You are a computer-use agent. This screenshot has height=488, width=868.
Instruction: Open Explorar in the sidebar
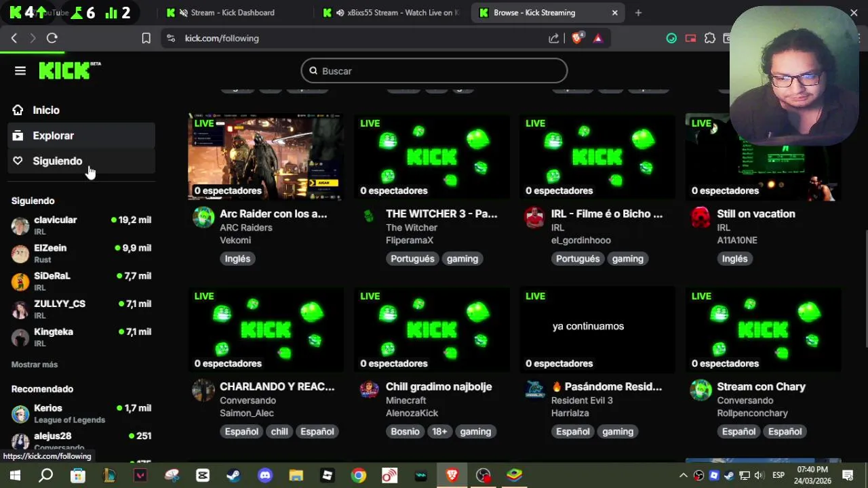point(81,136)
